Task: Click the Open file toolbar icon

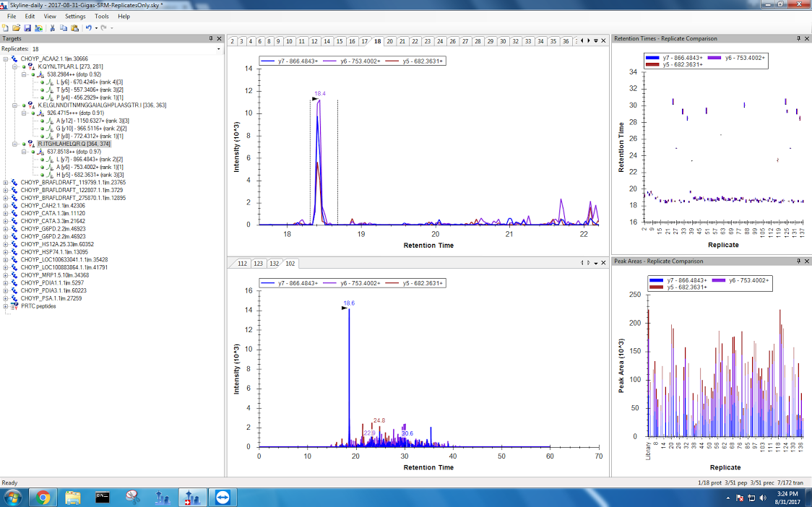Action: coord(16,27)
